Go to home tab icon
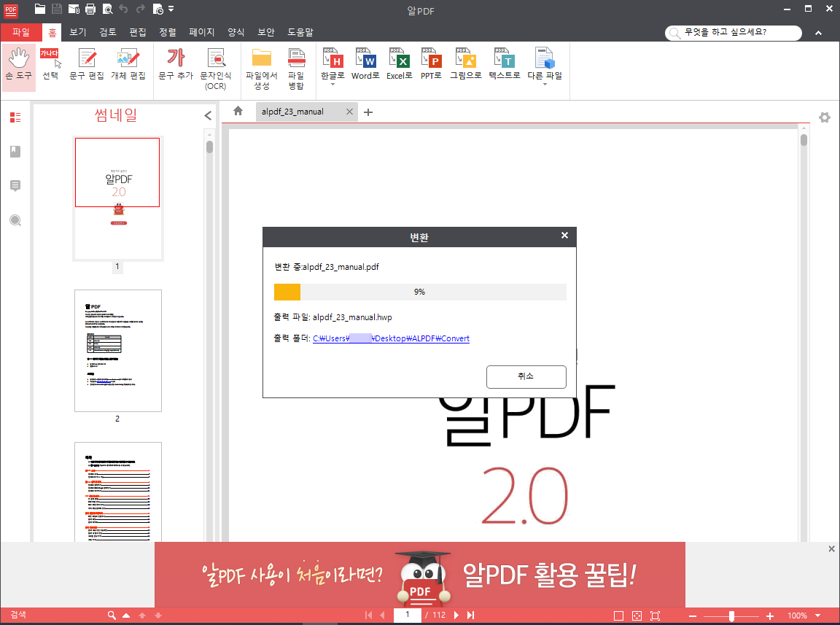 pyautogui.click(x=238, y=111)
